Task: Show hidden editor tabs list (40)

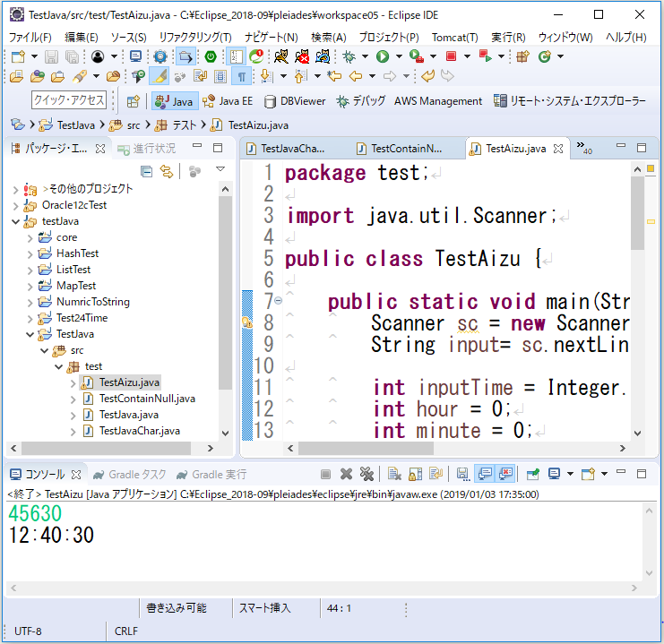Action: [x=584, y=148]
